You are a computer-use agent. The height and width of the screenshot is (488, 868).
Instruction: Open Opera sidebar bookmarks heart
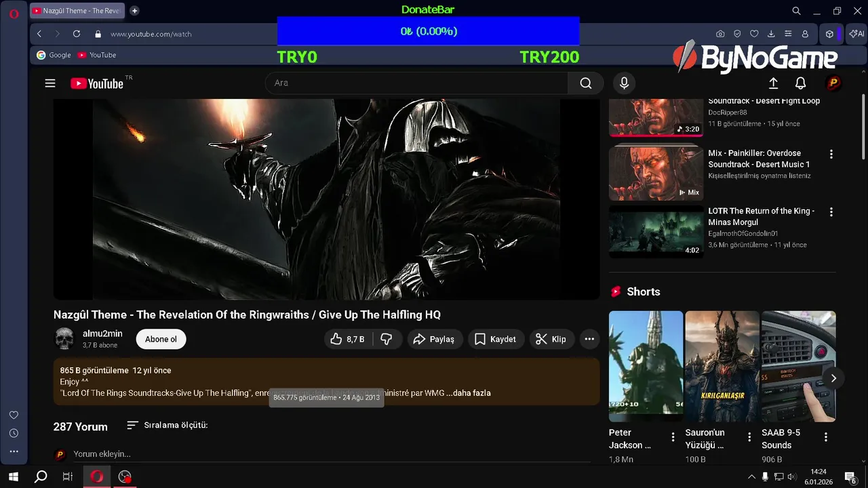(x=14, y=415)
